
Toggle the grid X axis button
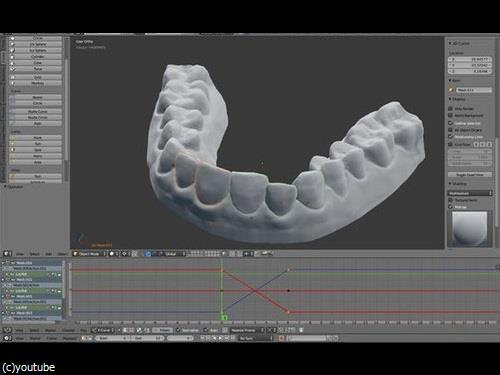coord(476,144)
